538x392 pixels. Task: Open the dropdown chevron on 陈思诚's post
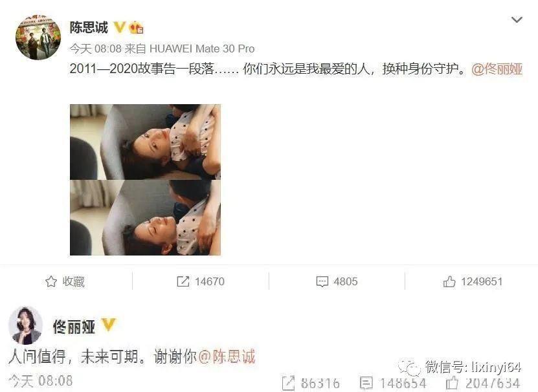517,20
